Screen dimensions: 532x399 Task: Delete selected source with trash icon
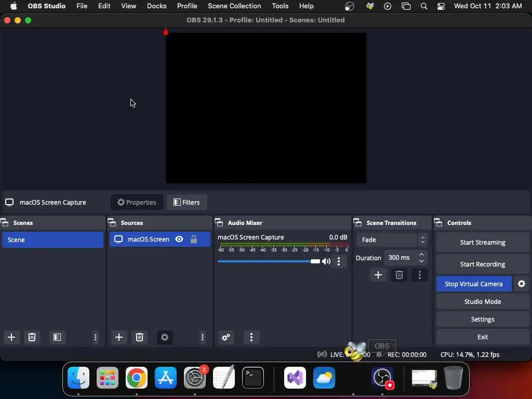point(139,337)
